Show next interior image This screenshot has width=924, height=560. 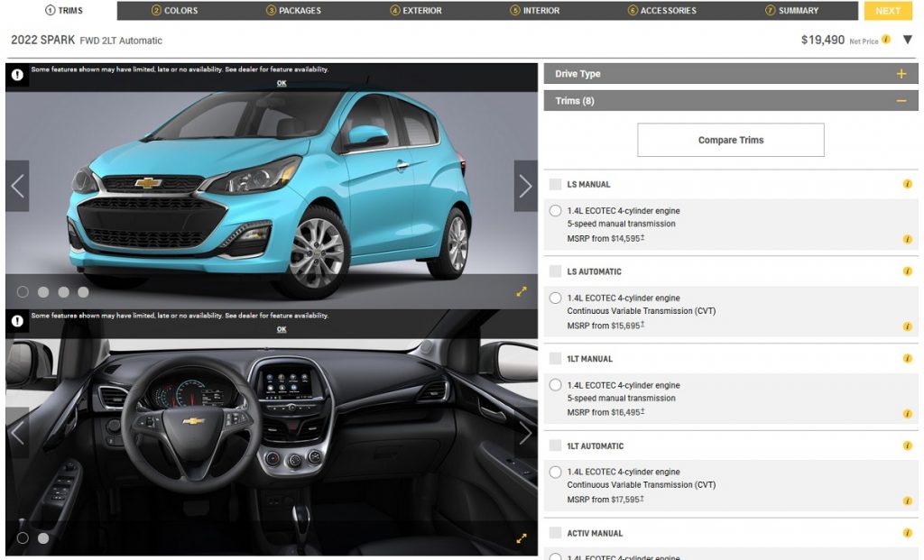[526, 433]
